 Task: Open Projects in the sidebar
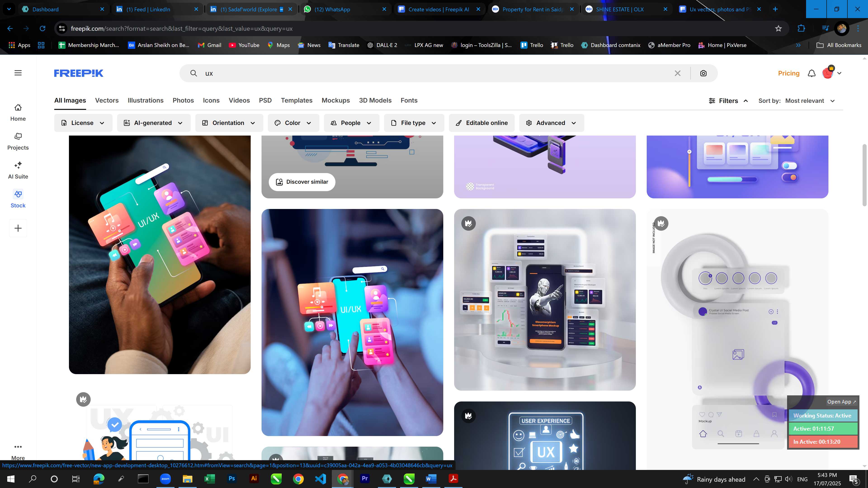18,141
